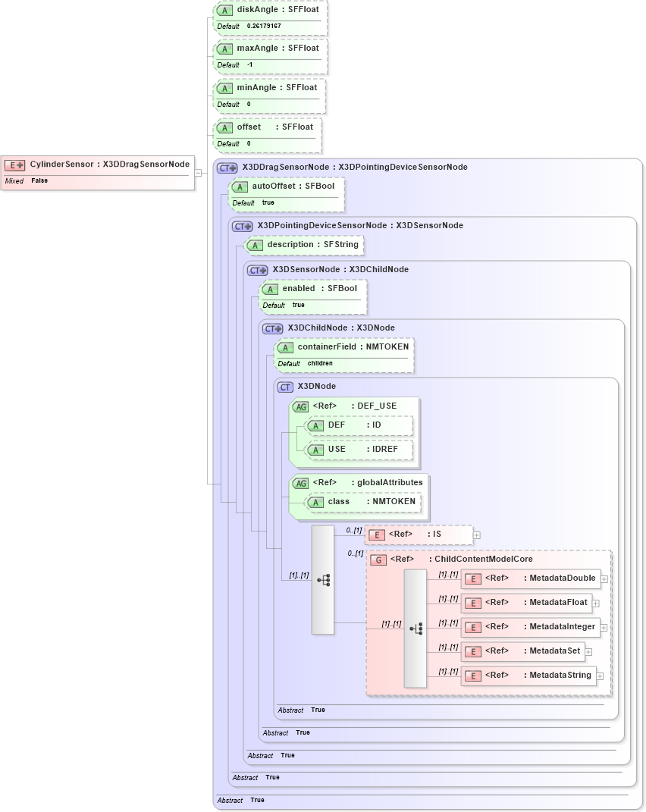Image resolution: width=646 pixels, height=812 pixels.
Task: Click the AG icon of globalAttributes group
Action: [x=300, y=484]
